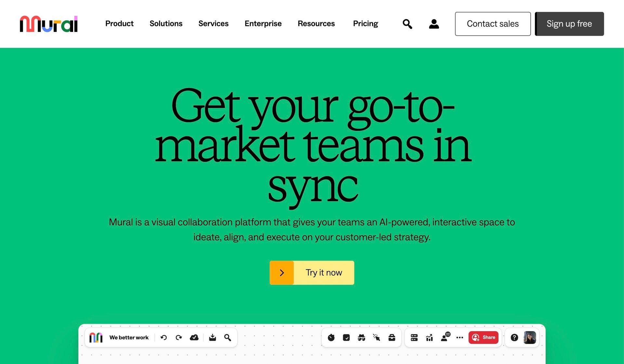
Task: Open the facilitation toolbox briefcase icon
Action: [392, 338]
